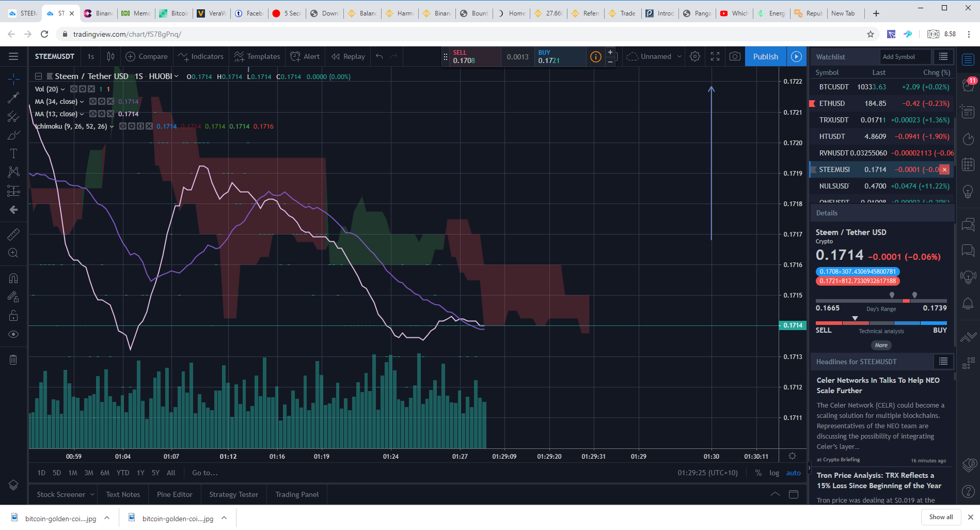Click the Undo arrow in toolbar

(380, 56)
